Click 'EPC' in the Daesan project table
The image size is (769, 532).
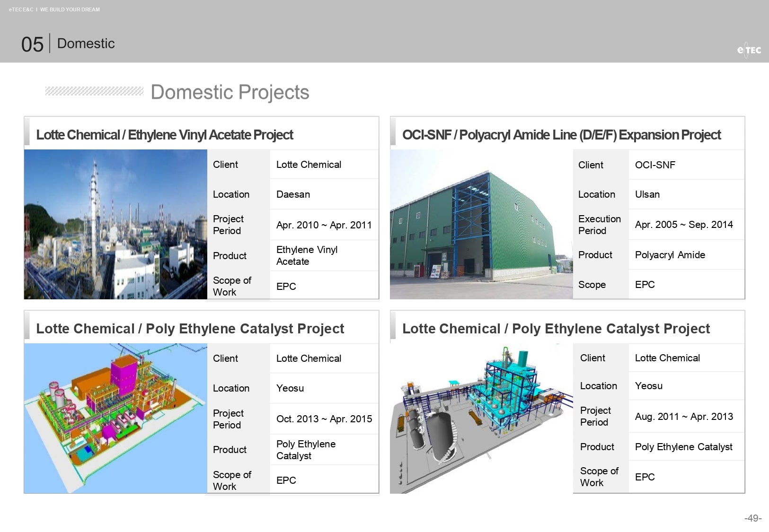286,287
